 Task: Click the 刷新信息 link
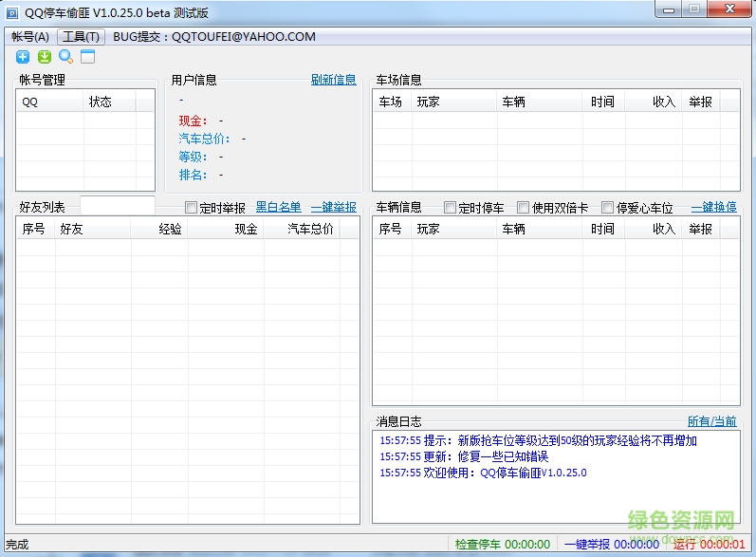333,80
